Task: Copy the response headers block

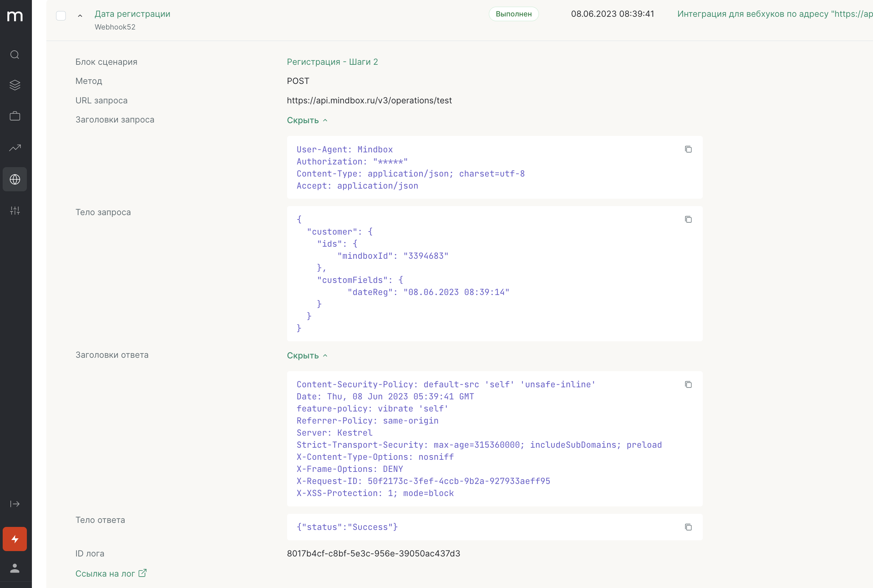Action: pos(688,384)
